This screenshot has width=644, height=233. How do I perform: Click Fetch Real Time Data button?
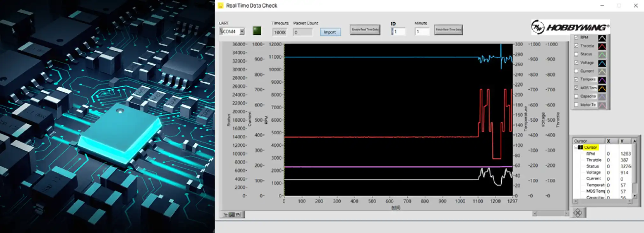tap(448, 30)
